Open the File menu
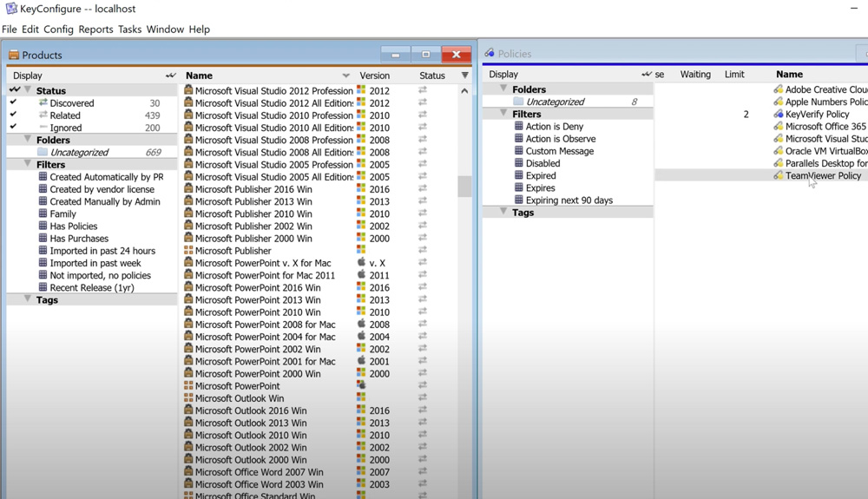The width and height of the screenshot is (868, 499). [10, 30]
